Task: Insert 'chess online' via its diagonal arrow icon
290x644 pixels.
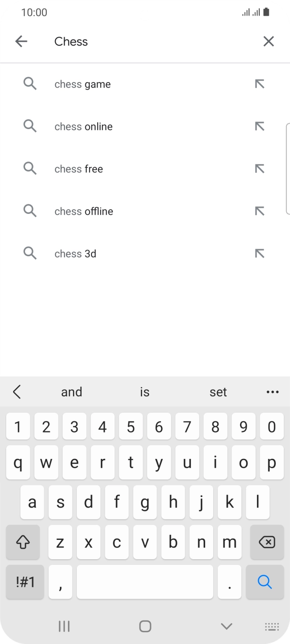Action: pos(259,126)
